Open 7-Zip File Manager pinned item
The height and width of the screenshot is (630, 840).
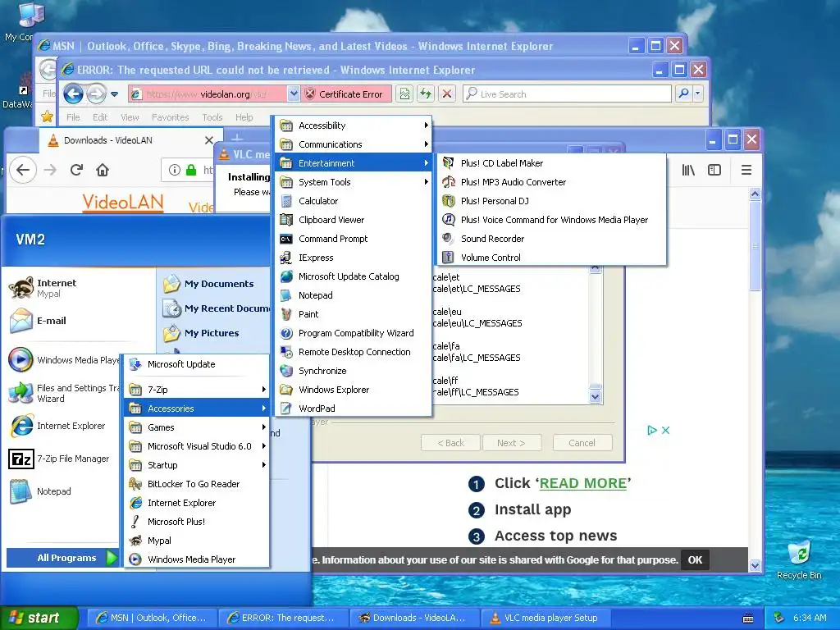pyautogui.click(x=60, y=459)
